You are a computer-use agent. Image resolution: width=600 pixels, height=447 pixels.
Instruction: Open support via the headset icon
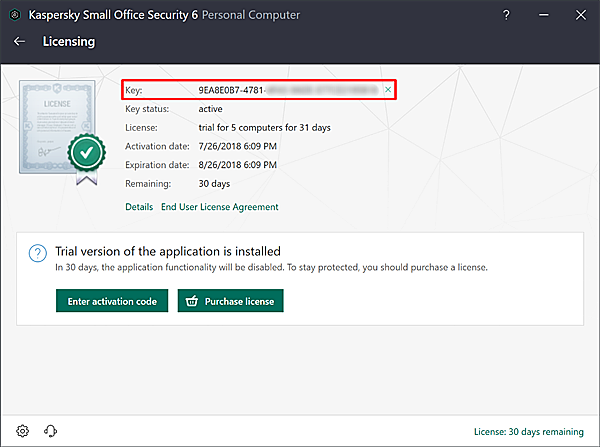point(50,430)
